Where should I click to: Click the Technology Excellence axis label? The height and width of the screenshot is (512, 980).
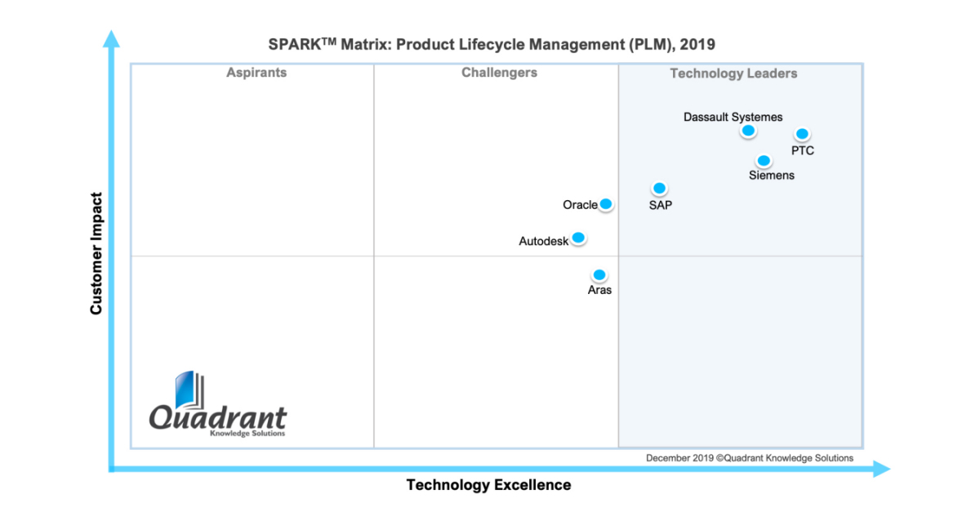(x=488, y=485)
